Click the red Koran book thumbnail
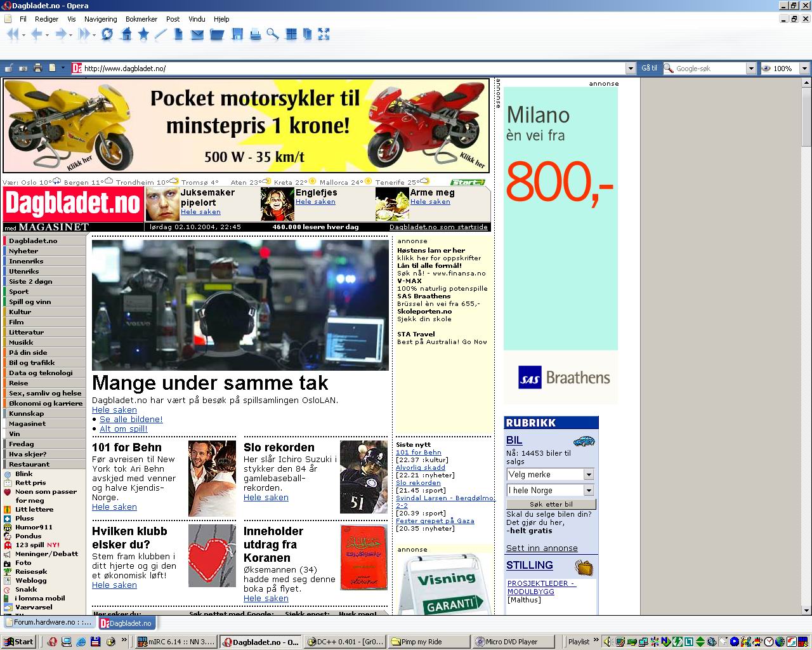 click(x=363, y=557)
